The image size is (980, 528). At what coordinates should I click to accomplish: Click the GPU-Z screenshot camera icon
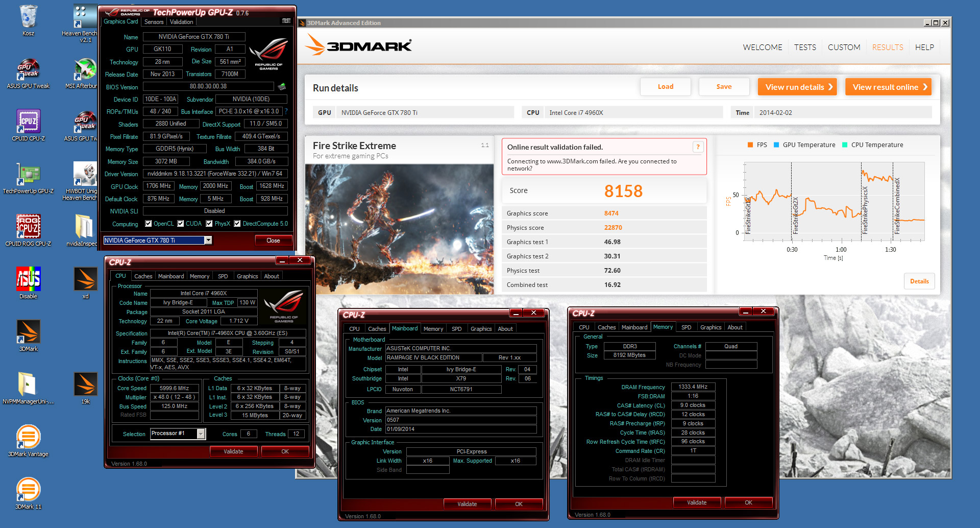click(286, 21)
